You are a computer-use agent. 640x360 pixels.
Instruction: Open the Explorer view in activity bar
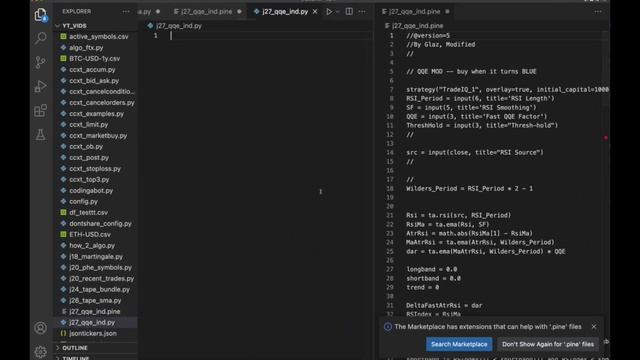[x=40, y=15]
